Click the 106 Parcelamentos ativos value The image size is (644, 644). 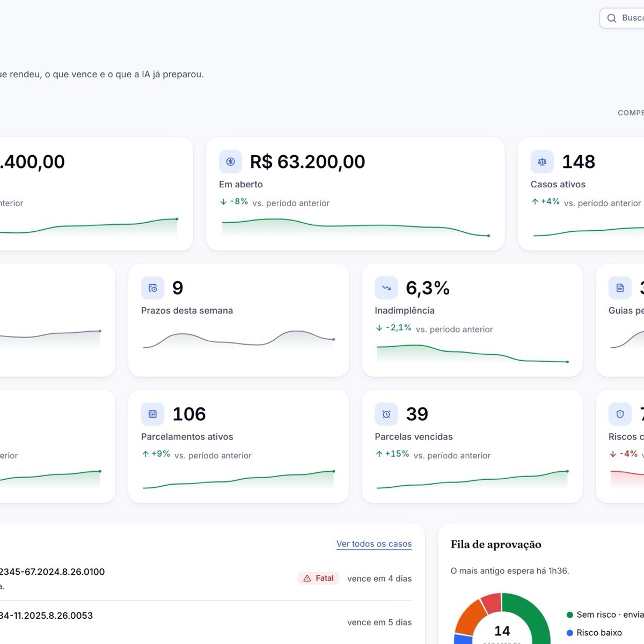189,414
